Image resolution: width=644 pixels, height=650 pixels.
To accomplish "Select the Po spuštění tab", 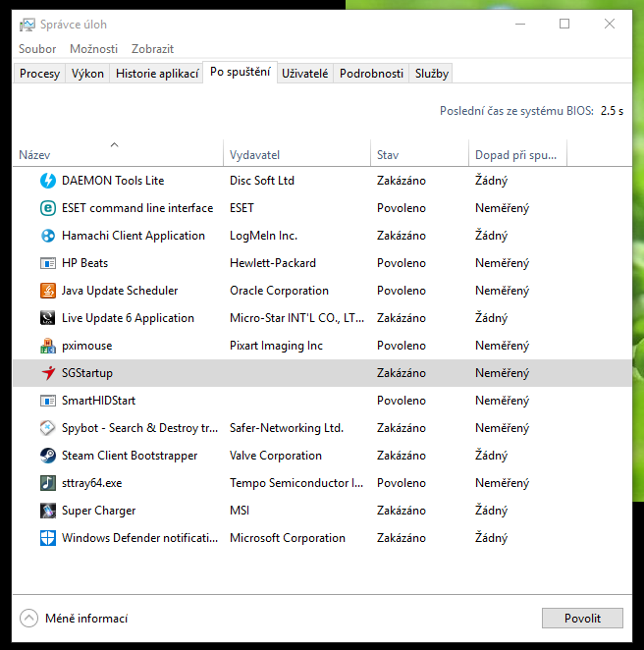I will tap(240, 72).
